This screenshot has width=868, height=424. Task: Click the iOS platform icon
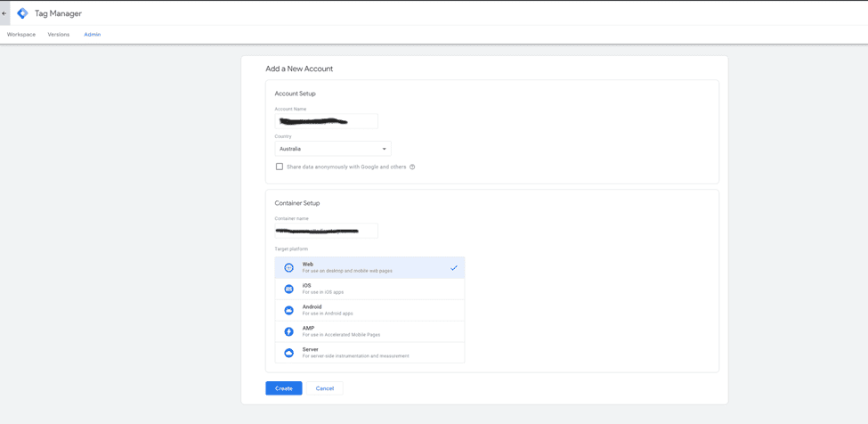pos(288,289)
